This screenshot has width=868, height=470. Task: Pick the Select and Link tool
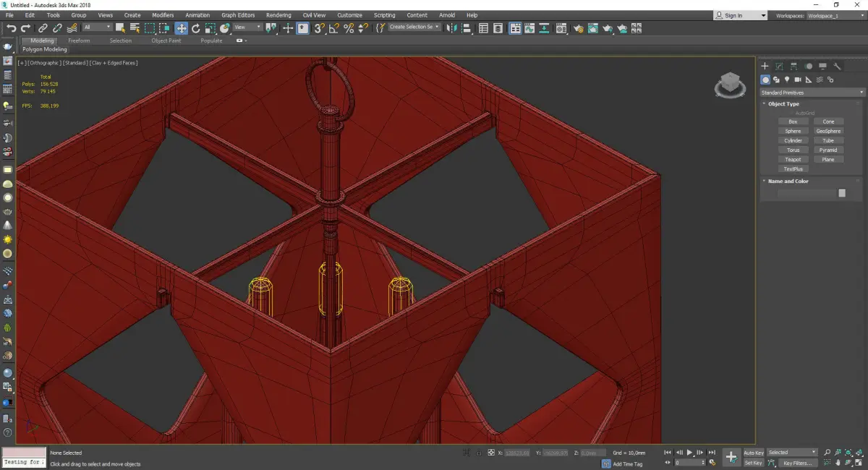[x=42, y=27]
